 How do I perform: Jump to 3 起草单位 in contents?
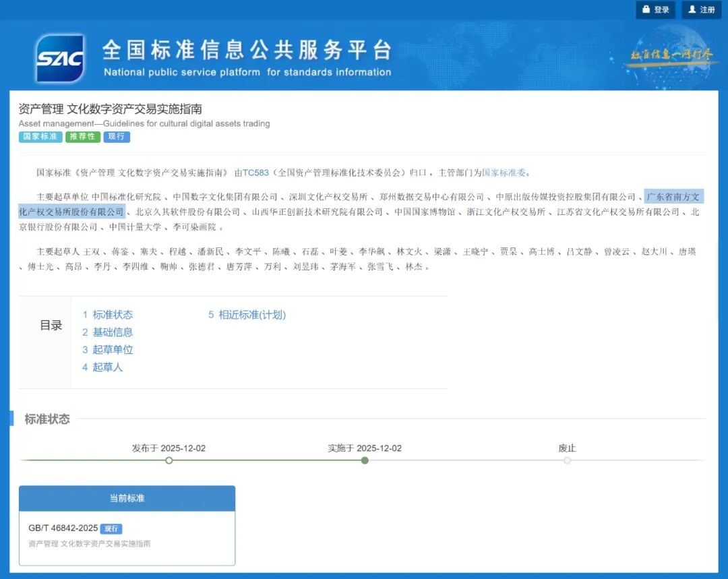pos(108,350)
